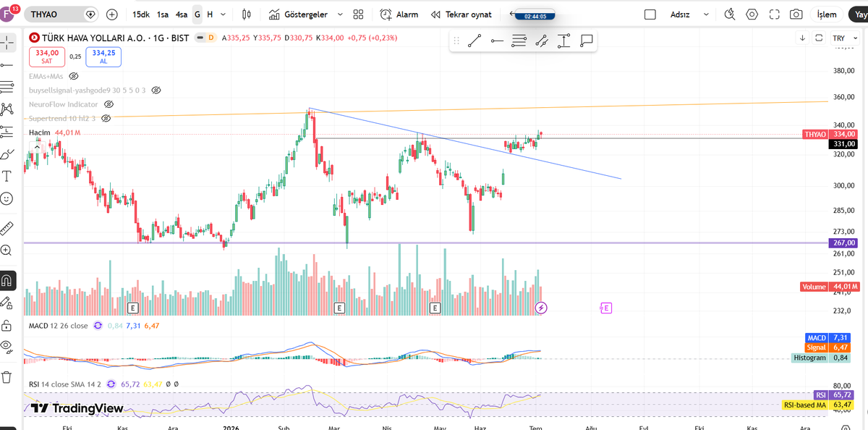The image size is (868, 430).
Task: Click the Adsız layout name
Action: [681, 14]
